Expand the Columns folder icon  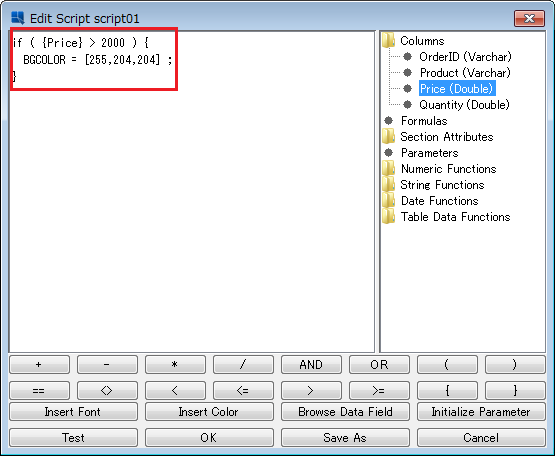389,41
